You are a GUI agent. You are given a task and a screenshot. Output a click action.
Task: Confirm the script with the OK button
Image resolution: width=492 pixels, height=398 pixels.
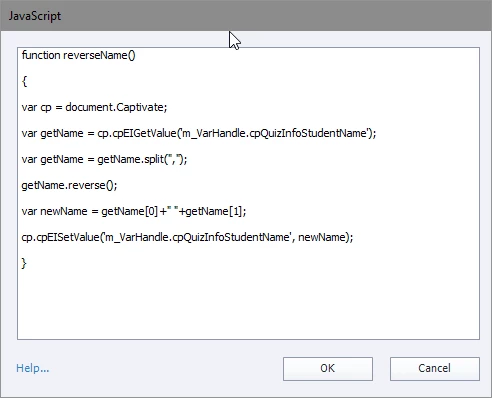pos(328,369)
